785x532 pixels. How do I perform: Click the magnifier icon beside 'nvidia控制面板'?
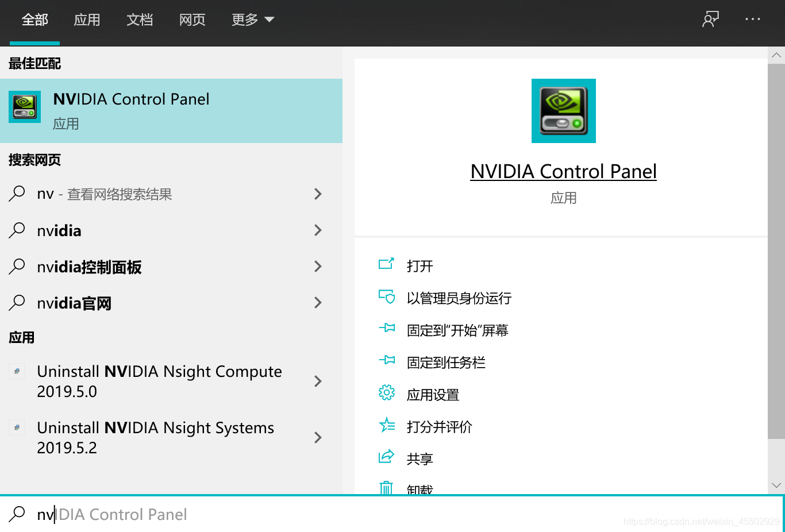click(x=17, y=267)
